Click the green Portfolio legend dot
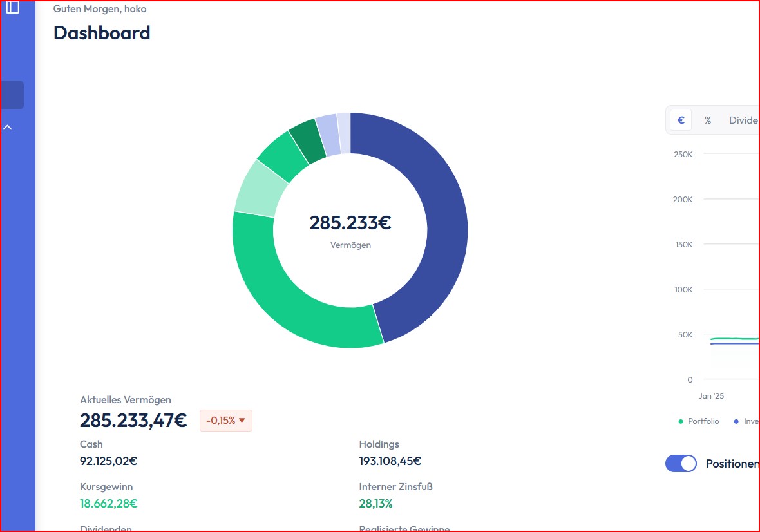The height and width of the screenshot is (532, 760). pos(681,421)
